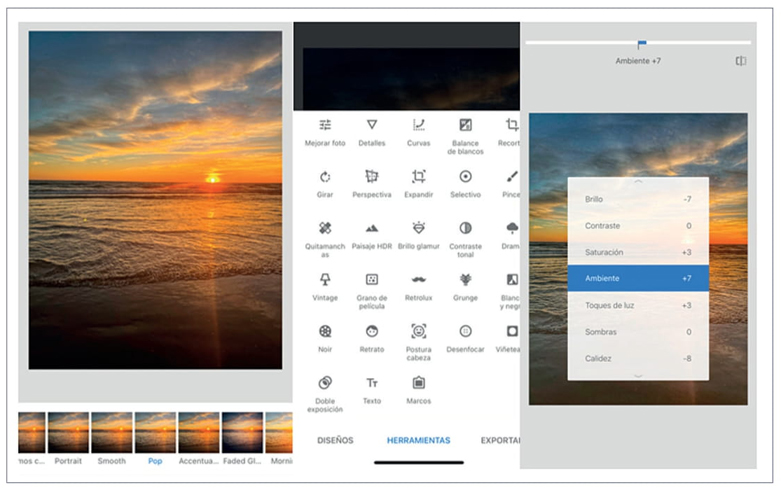Select the Saturación adjustment row

[637, 252]
